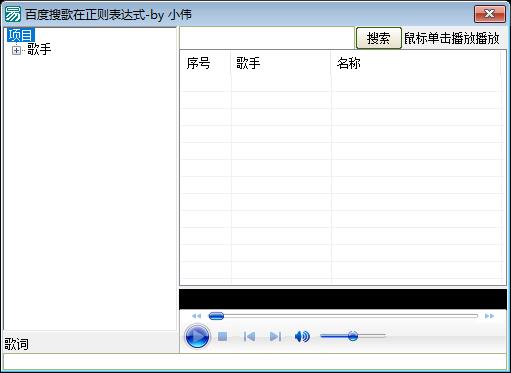Click the search text input field
Image resolution: width=511 pixels, height=373 pixels.
pyautogui.click(x=267, y=38)
